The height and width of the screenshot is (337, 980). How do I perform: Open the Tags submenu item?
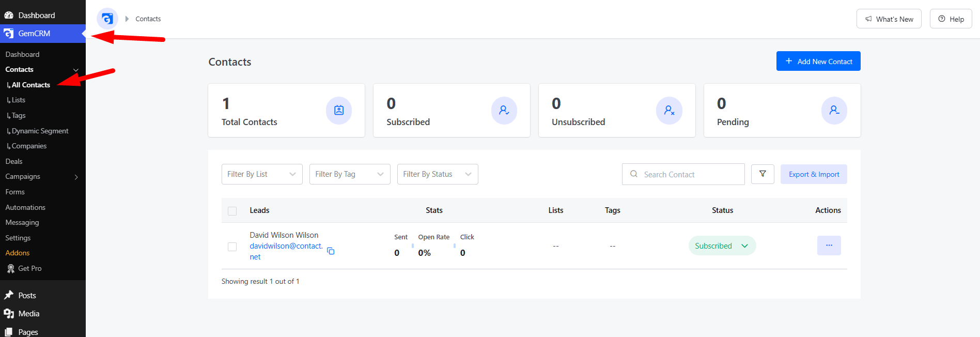19,115
